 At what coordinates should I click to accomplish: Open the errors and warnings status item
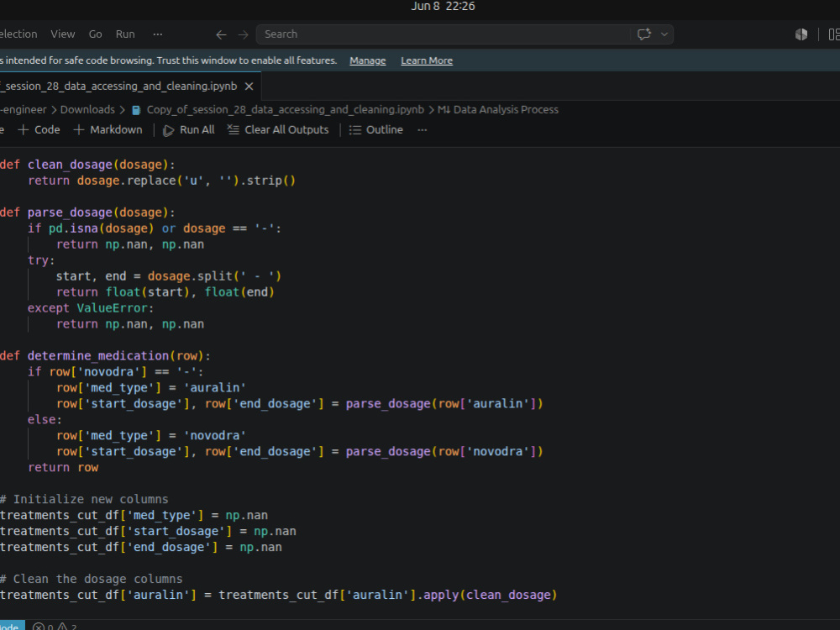pos(55,627)
